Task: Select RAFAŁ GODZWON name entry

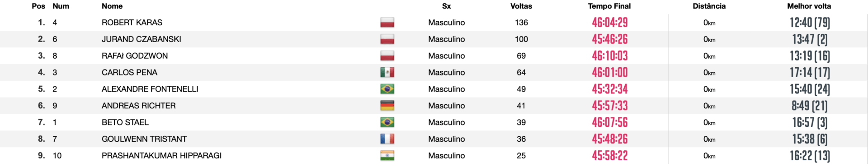Action: pos(135,56)
